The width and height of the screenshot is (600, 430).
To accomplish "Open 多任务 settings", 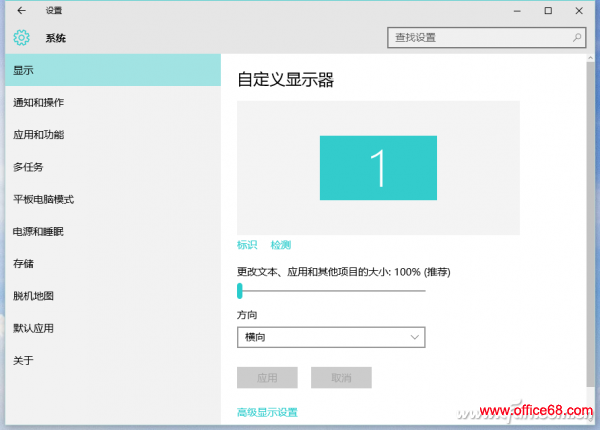I will (x=113, y=167).
